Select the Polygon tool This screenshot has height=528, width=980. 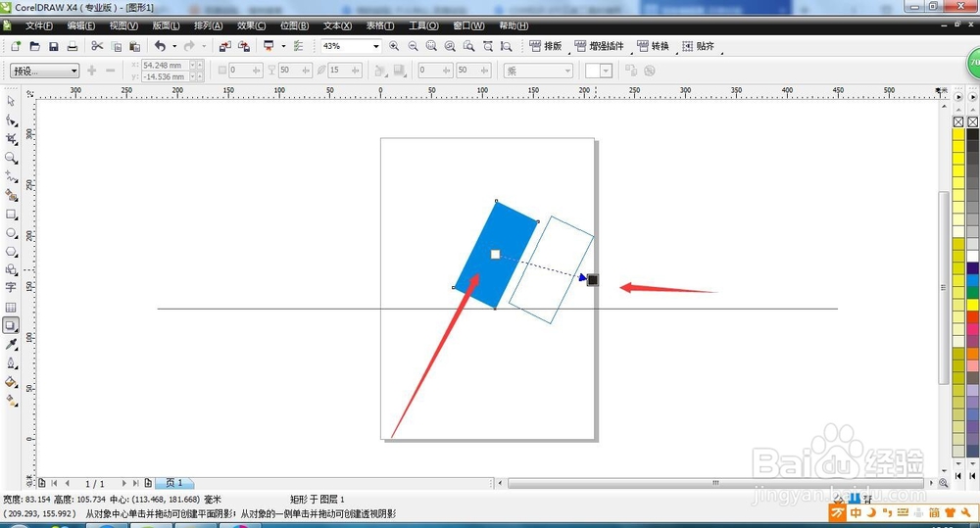point(11,252)
